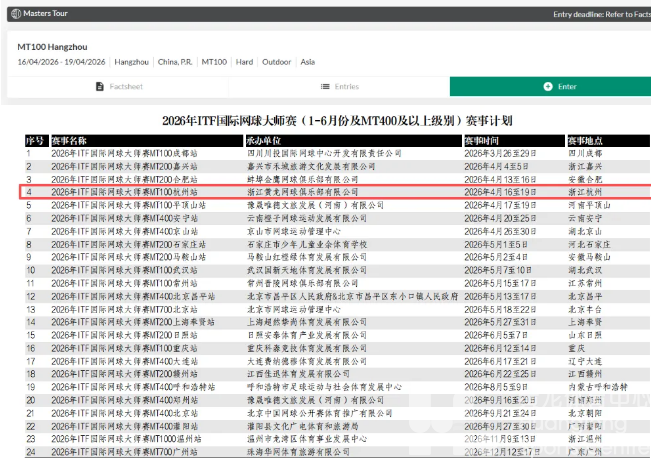The width and height of the screenshot is (651, 458).
Task: Click location cell 辽宁大连
Action: pos(585,361)
